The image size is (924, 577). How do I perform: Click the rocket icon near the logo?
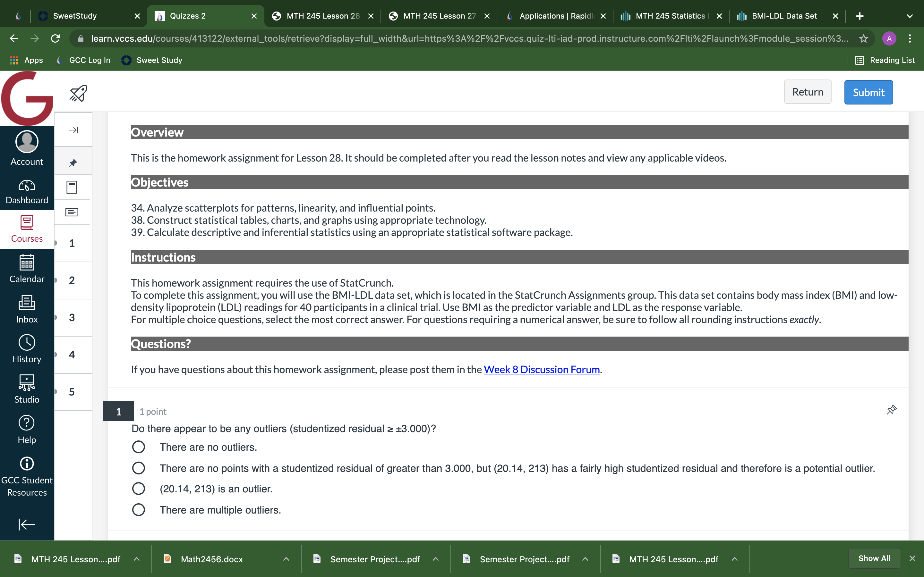pyautogui.click(x=78, y=93)
